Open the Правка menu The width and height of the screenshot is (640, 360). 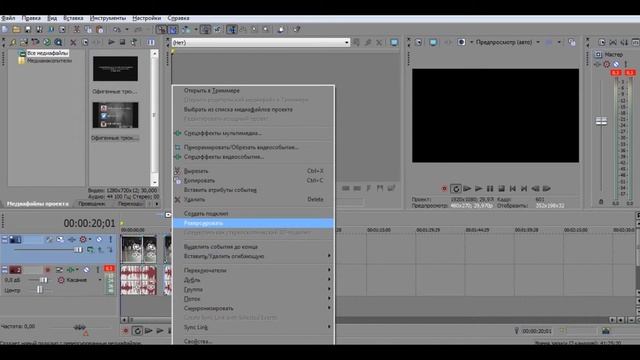tap(31, 18)
